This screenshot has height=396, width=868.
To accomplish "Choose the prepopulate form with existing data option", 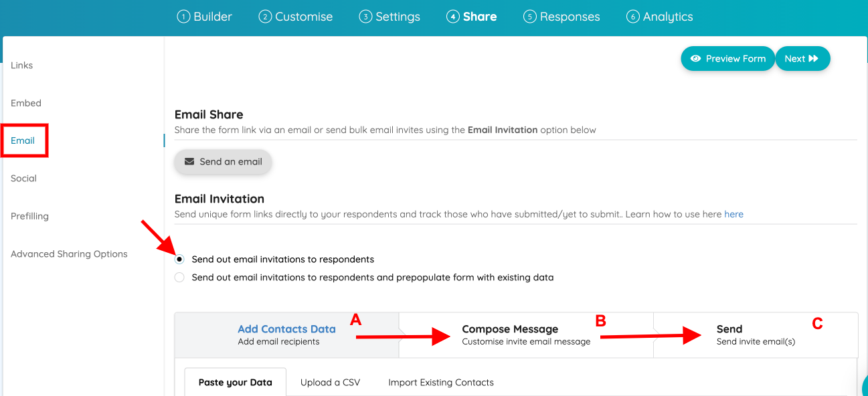I will (179, 278).
